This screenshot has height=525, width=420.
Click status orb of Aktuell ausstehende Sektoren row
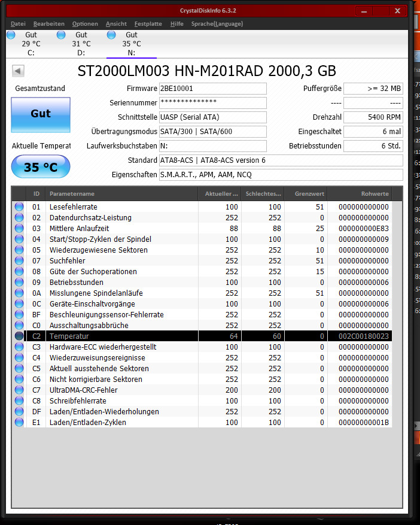19,368
